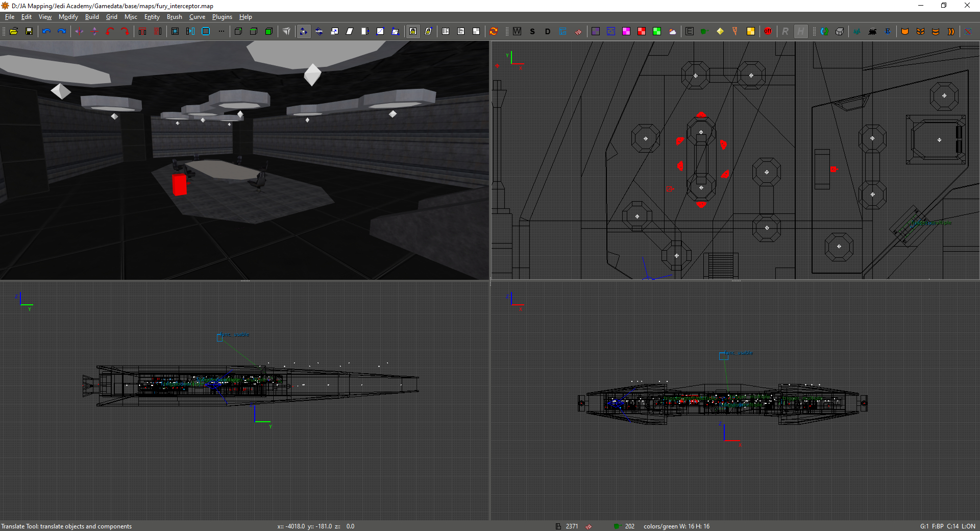980x531 pixels.
Task: Click the func_usable label in bottom-left view
Action: [x=235, y=334]
